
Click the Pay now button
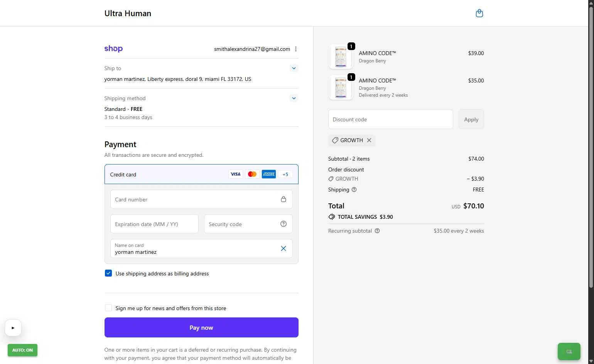point(201,327)
